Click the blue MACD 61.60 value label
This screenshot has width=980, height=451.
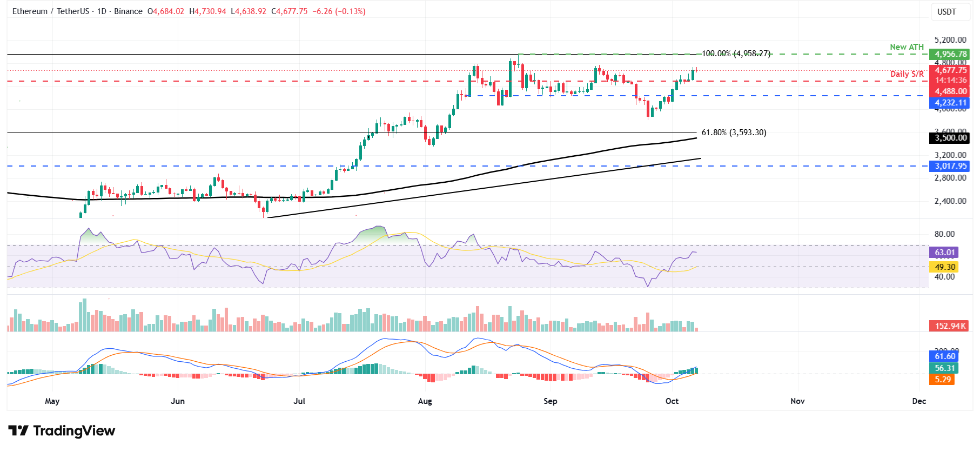[944, 356]
